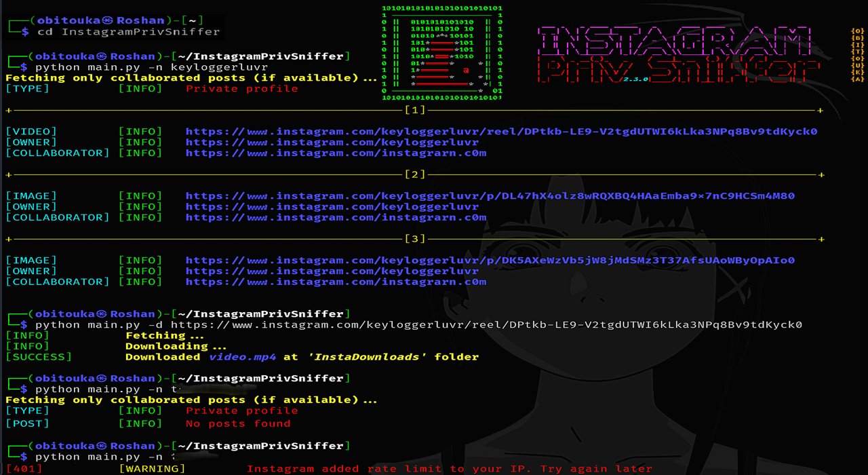Click the [SUCCESS] label

39,357
